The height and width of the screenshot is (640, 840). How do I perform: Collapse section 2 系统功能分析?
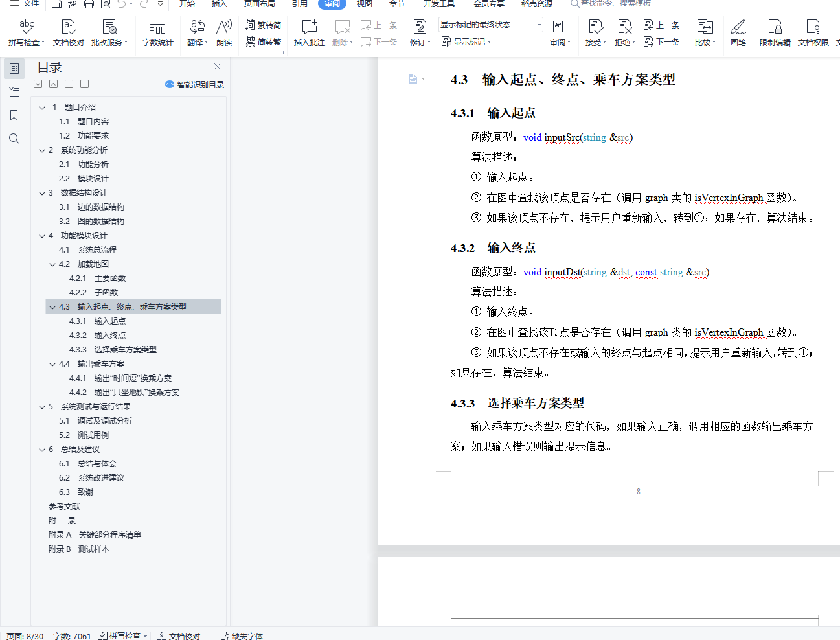pos(42,150)
